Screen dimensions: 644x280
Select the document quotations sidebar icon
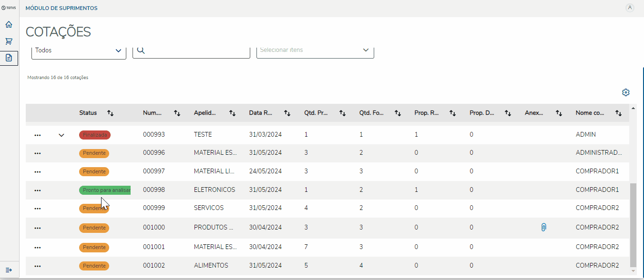[9, 58]
